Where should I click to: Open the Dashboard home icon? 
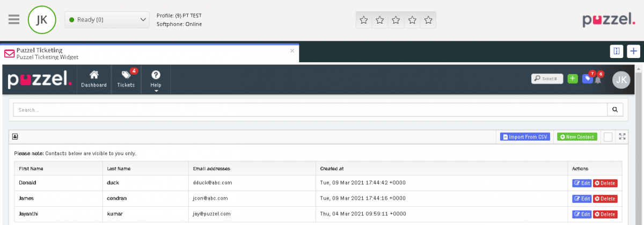(x=94, y=79)
